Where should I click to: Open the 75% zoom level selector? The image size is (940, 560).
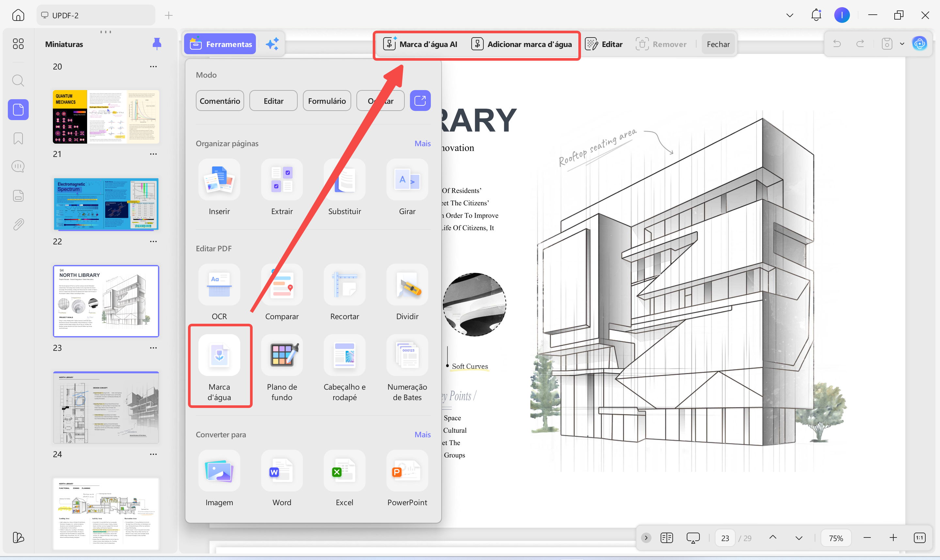[x=836, y=538]
